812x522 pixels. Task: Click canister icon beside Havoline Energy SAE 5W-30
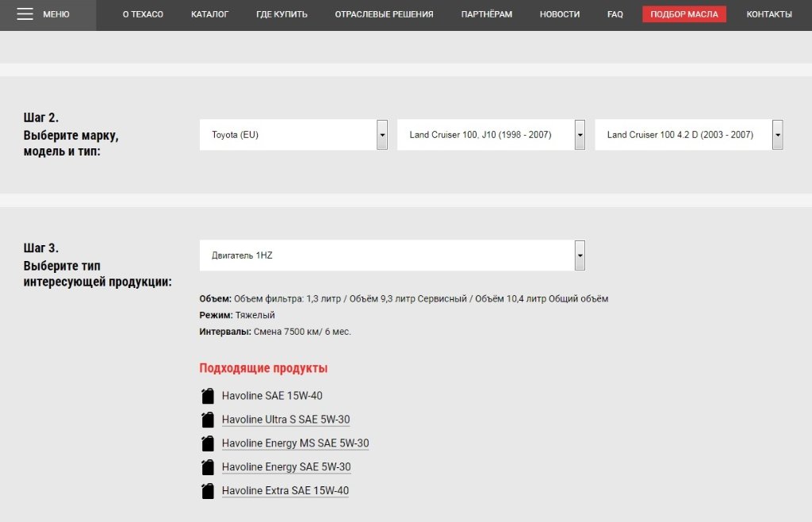tap(208, 467)
